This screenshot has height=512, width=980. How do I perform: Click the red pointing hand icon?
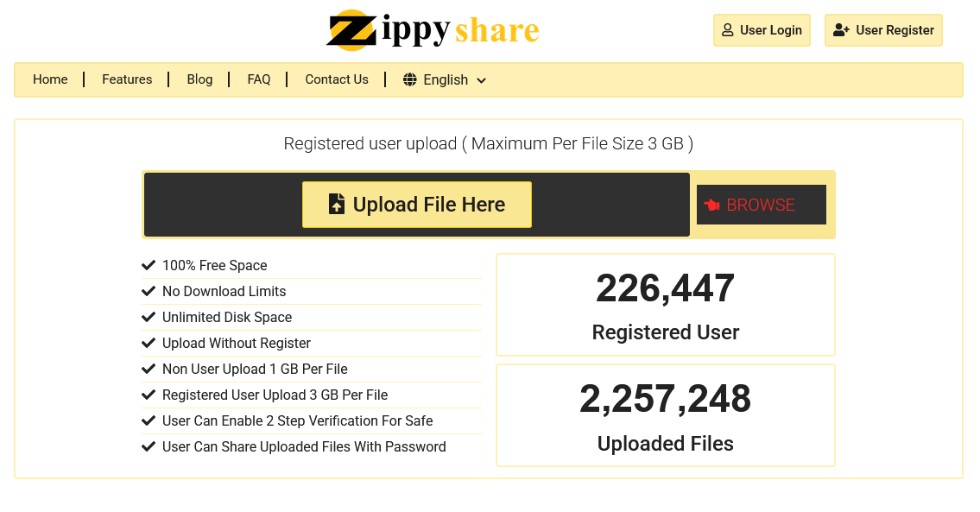pos(711,205)
